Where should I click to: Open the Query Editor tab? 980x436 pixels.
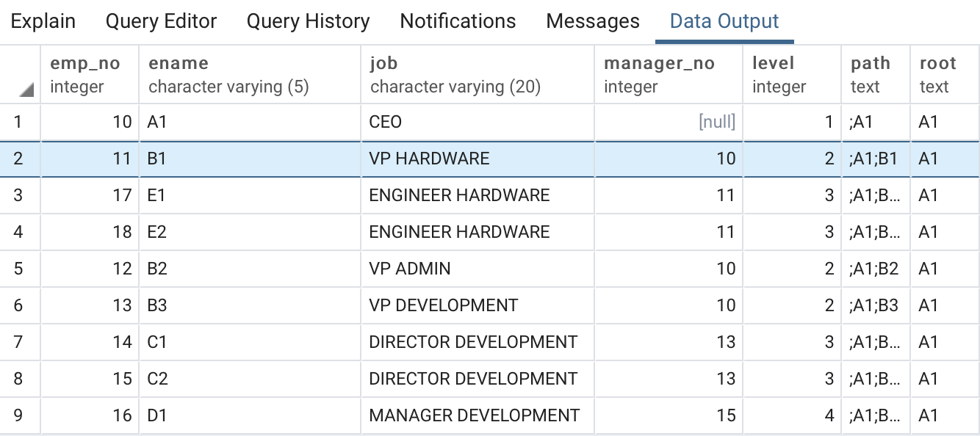click(x=161, y=21)
